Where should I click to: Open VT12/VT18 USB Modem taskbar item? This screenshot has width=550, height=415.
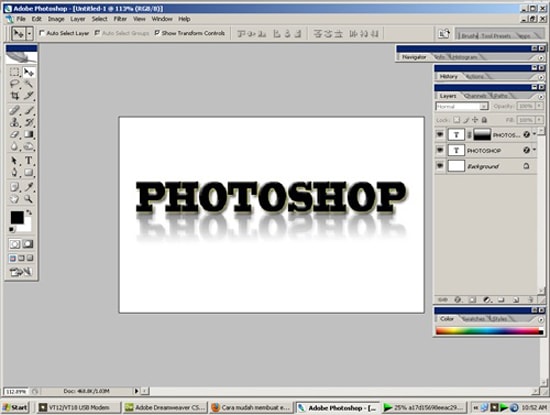[79, 408]
